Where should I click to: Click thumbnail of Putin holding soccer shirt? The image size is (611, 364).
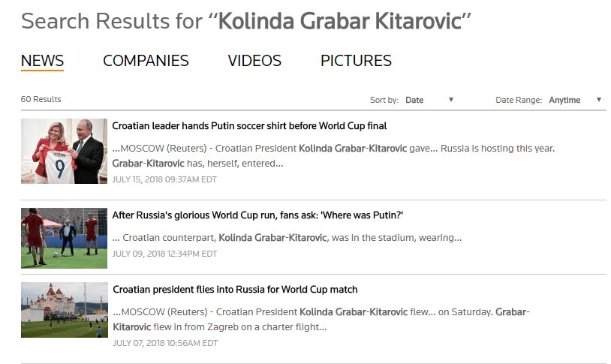64,151
